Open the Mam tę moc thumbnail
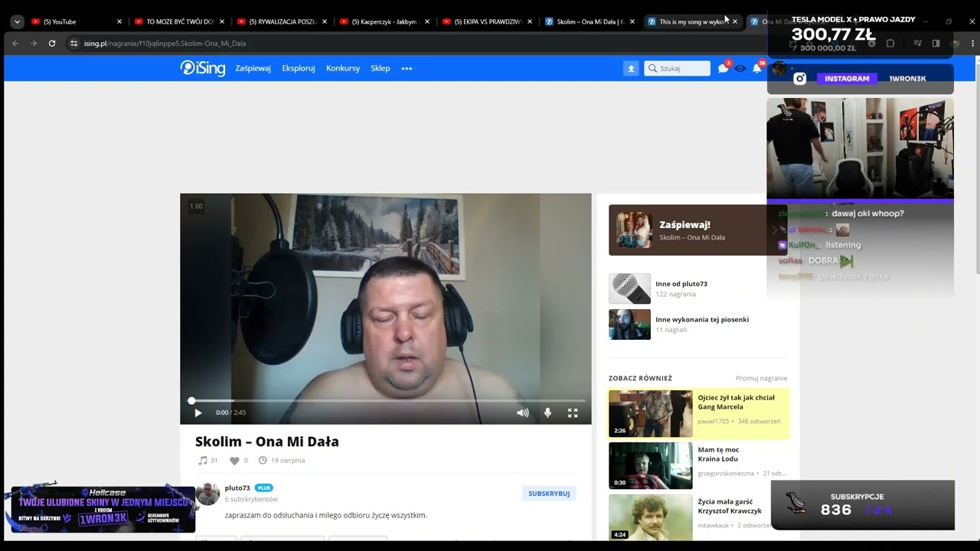Viewport: 980px width, 551px height. click(650, 465)
